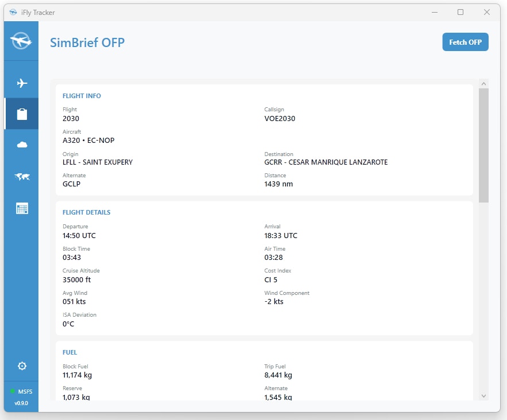Click the scrollbar up arrow
The image size is (507, 420).
coord(483,84)
